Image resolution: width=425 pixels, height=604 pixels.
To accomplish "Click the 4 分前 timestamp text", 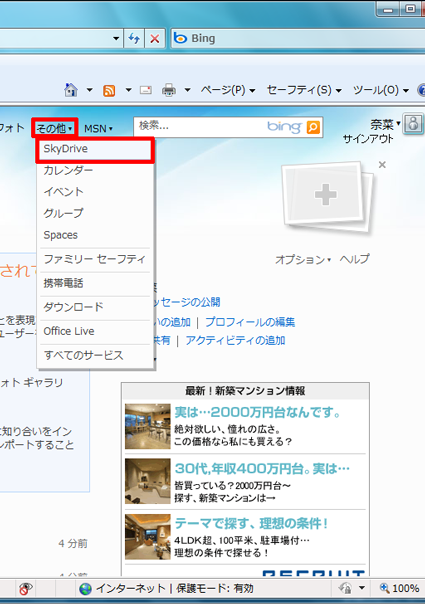I will (x=73, y=544).
